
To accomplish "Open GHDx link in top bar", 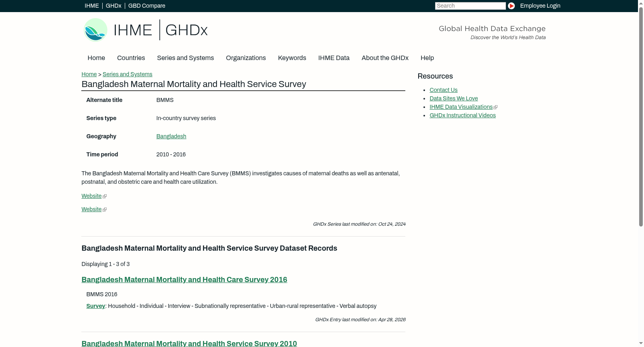I will point(114,6).
